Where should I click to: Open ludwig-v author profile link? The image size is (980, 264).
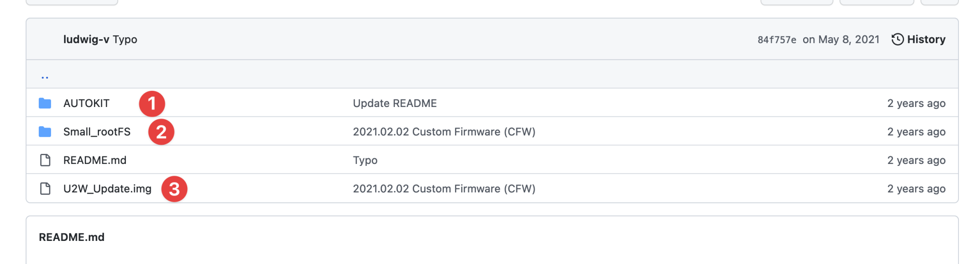click(86, 39)
